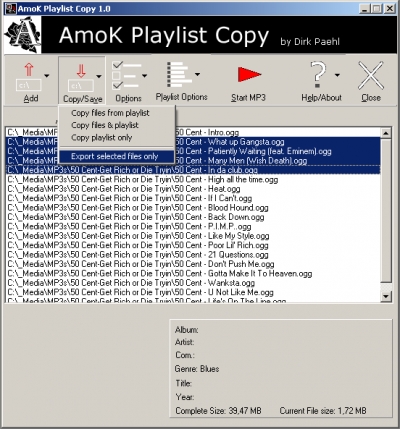Select the '50 Cent - Wanksta.ogg' file entry
400x430 pixels.
coord(193,283)
